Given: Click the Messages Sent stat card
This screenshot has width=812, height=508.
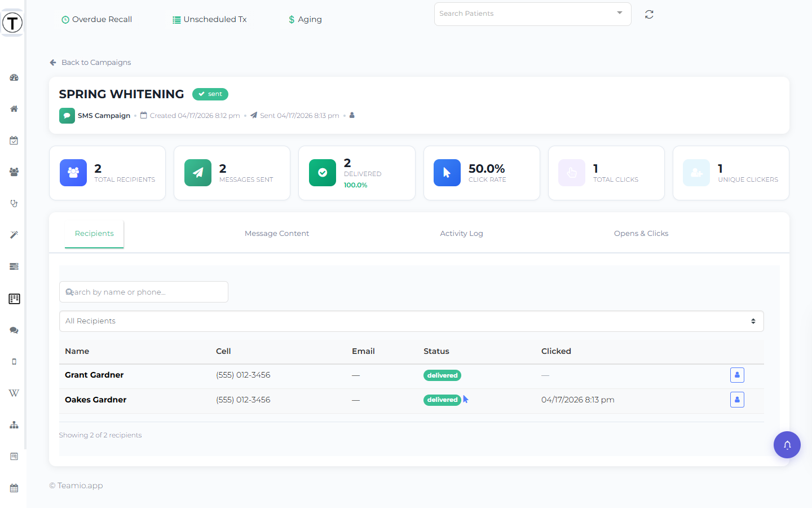Looking at the screenshot, I should (x=232, y=173).
